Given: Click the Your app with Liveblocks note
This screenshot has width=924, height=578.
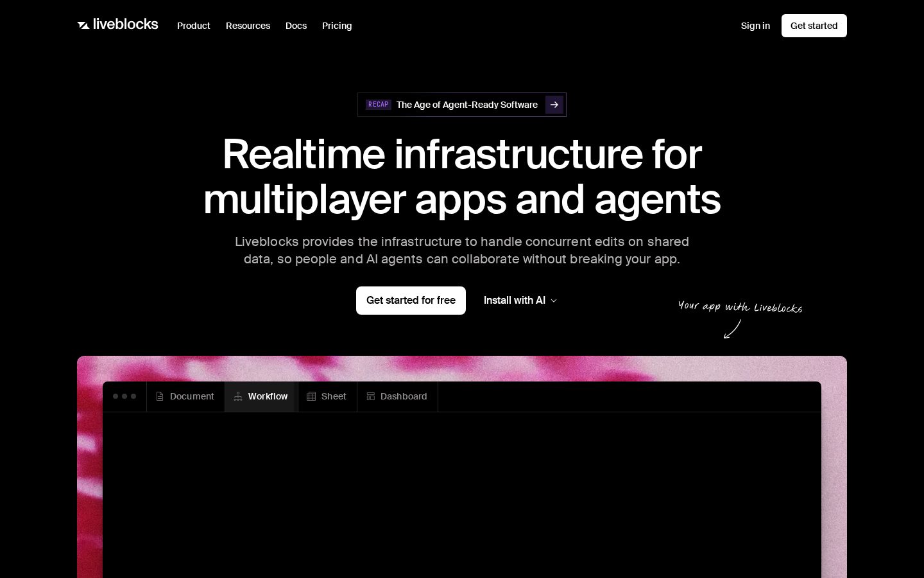Looking at the screenshot, I should (740, 307).
